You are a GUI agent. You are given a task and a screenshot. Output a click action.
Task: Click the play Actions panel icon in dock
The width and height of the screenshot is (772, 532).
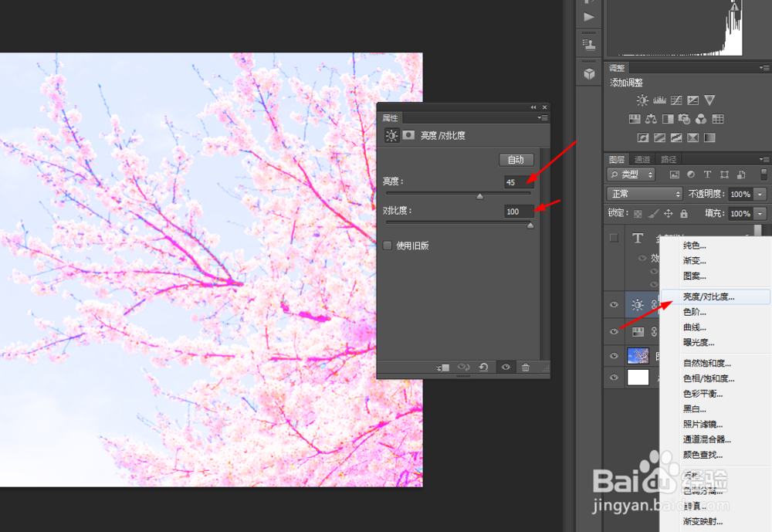pos(589,17)
